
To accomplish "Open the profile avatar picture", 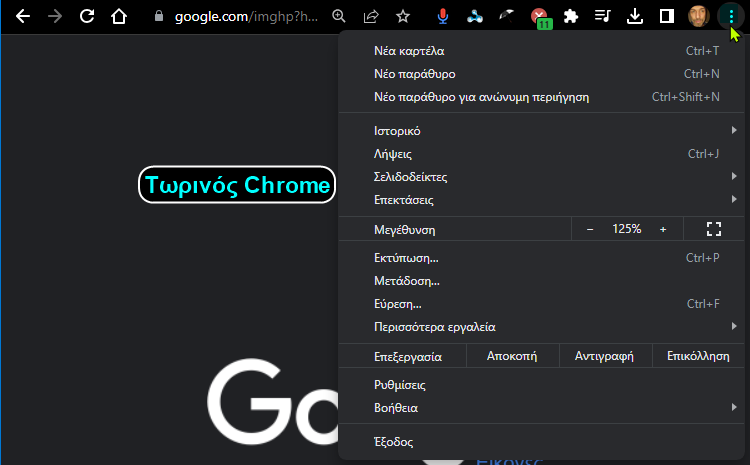I will (699, 16).
